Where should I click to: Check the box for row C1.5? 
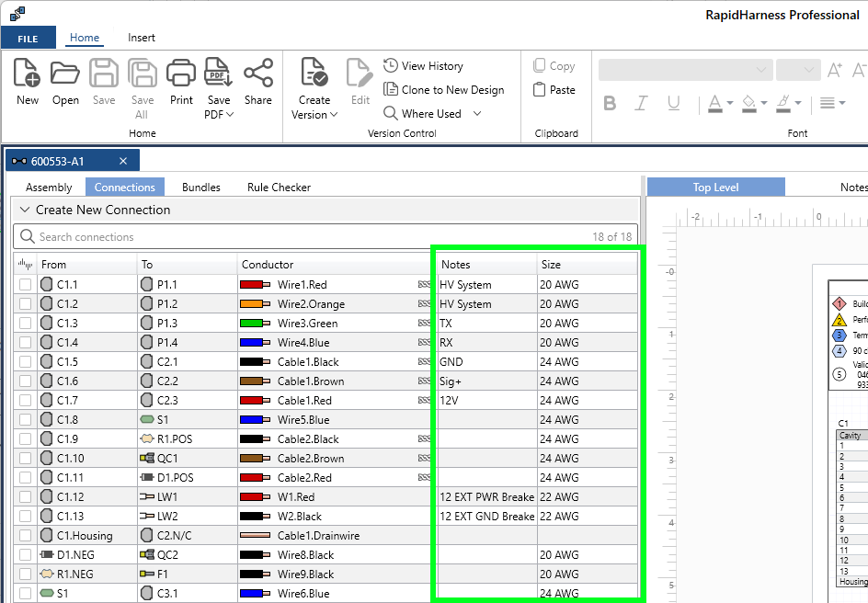pos(25,362)
